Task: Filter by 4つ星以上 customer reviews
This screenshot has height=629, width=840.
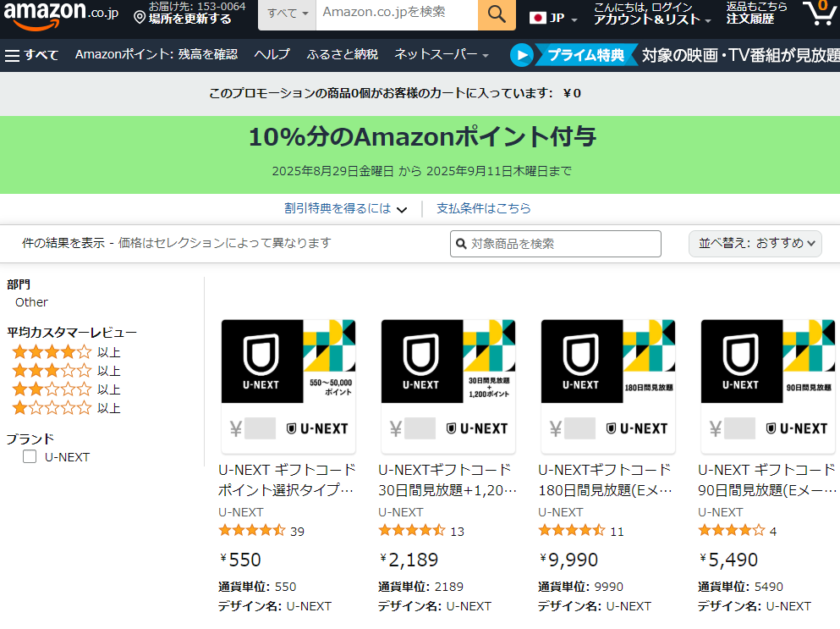Action: 52,350
